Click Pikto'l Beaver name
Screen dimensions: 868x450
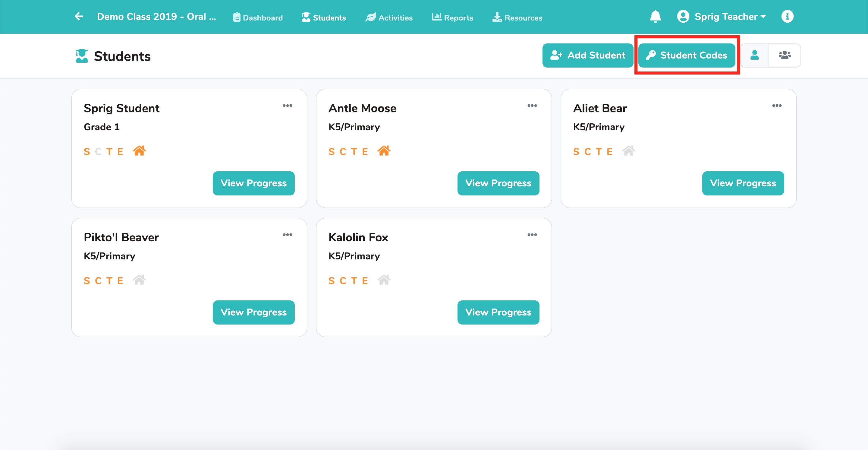coord(121,237)
